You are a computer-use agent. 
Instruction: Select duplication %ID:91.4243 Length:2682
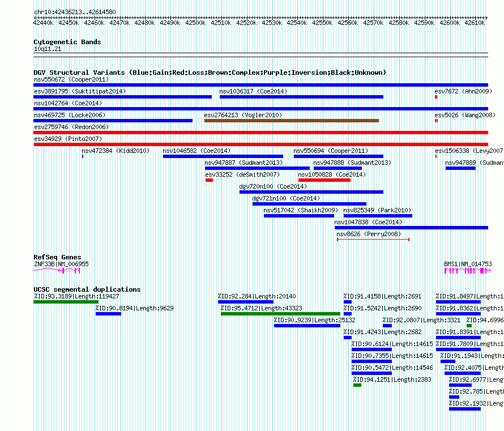(348, 338)
